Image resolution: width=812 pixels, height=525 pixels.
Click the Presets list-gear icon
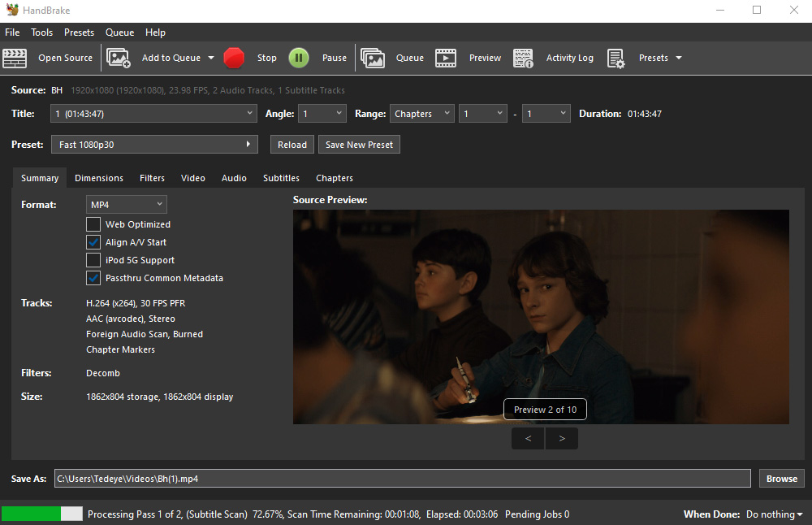615,58
